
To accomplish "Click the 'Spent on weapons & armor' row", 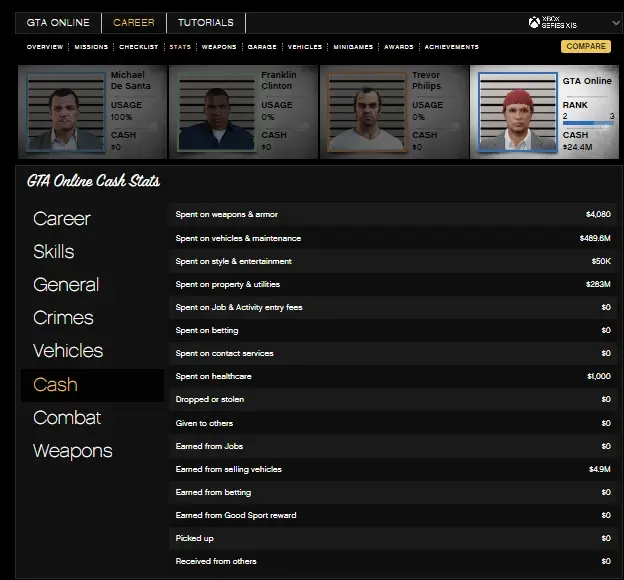I will [393, 215].
